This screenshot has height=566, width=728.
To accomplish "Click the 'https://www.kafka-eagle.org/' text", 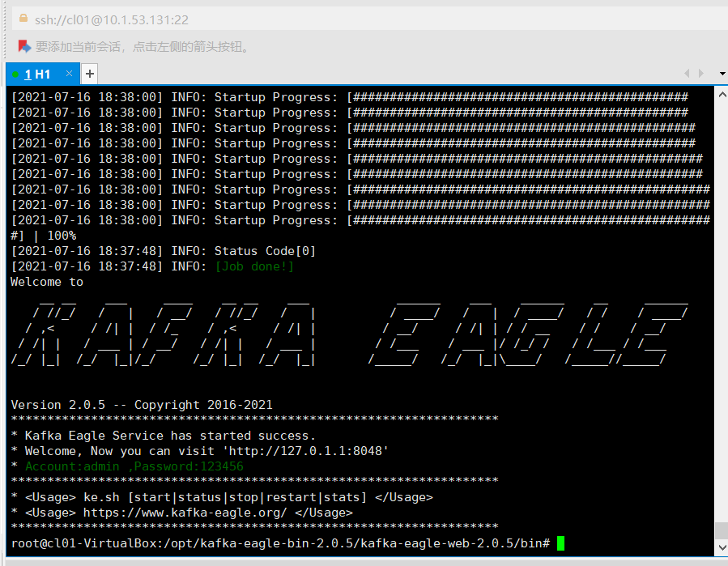I will 185,513.
